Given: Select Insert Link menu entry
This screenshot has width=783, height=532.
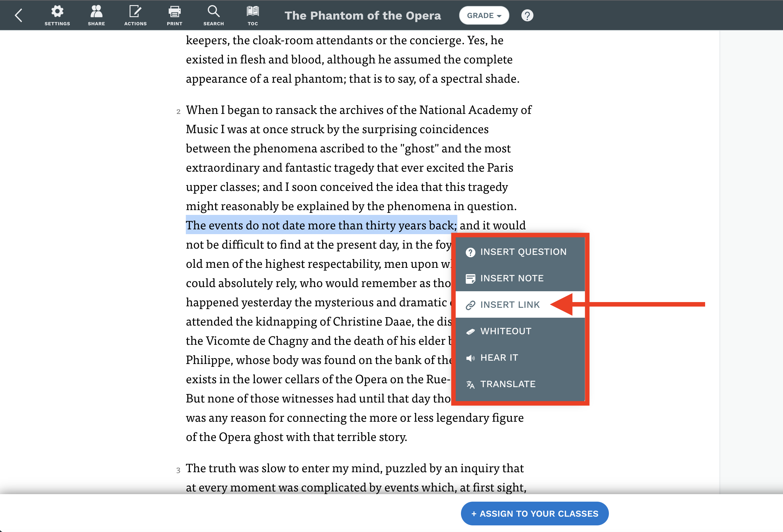Looking at the screenshot, I should click(x=520, y=304).
